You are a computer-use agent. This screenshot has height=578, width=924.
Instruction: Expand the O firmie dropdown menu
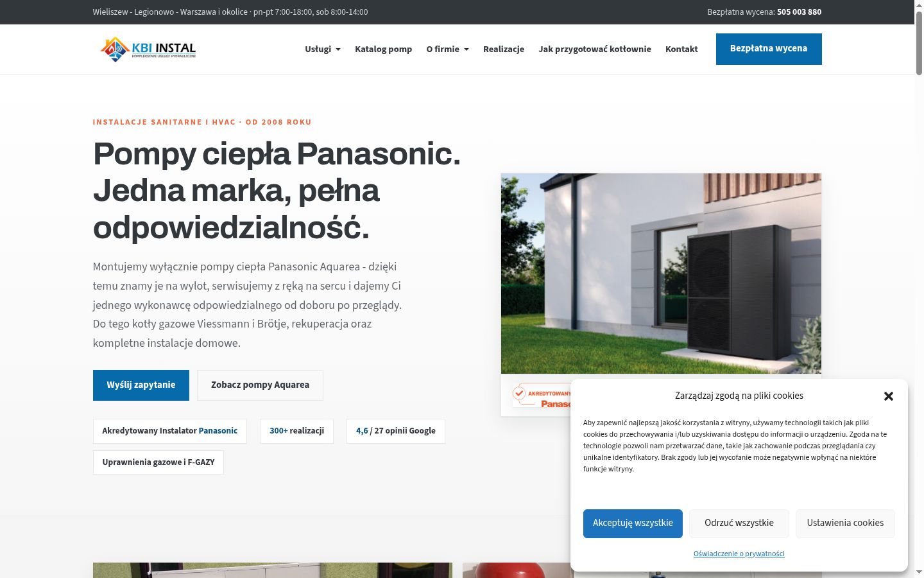coord(447,49)
